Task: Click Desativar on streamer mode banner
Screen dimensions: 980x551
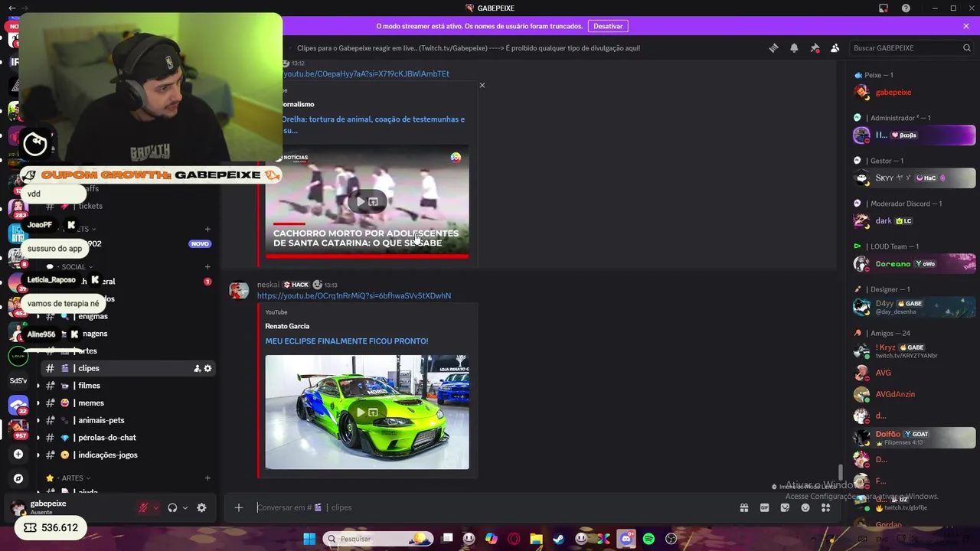Action: click(x=608, y=26)
